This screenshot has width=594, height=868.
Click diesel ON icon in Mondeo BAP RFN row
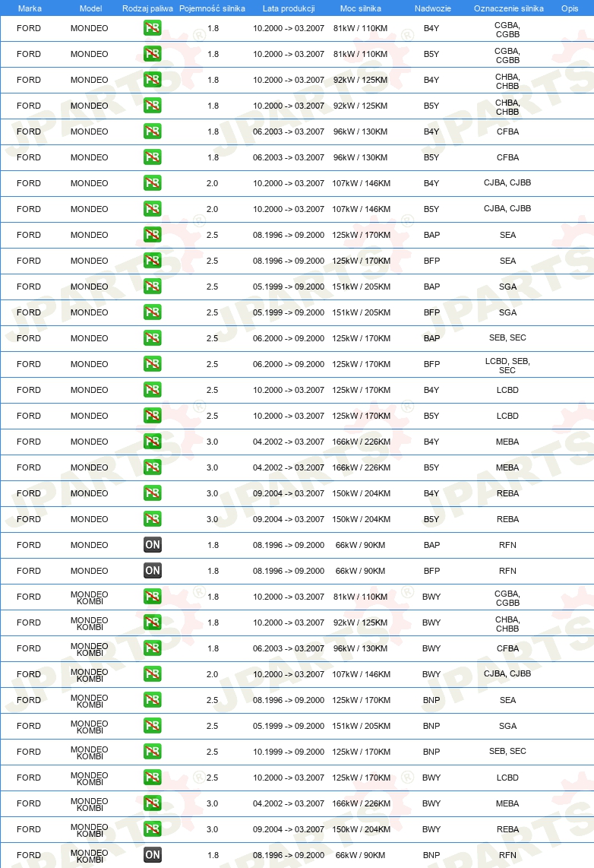pyautogui.click(x=153, y=545)
